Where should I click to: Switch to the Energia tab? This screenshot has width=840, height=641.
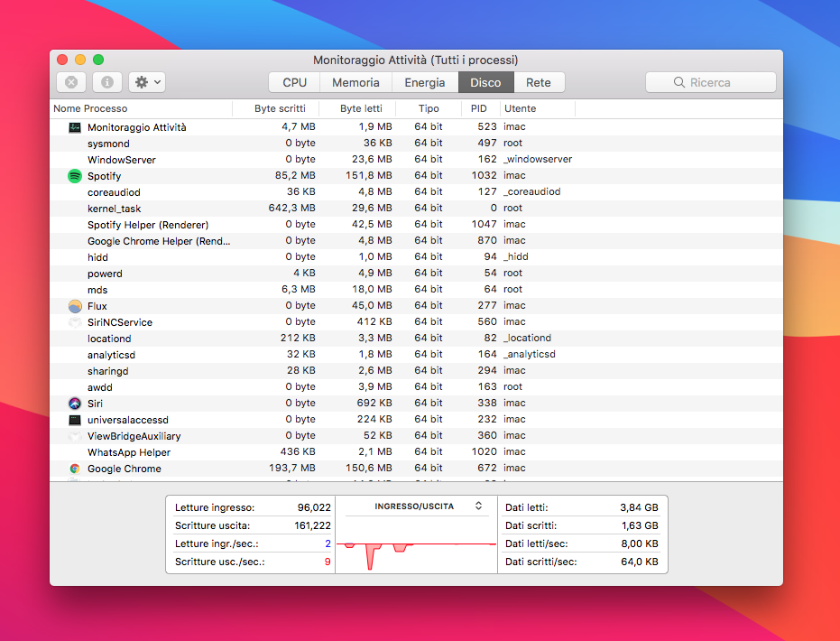pos(425,82)
